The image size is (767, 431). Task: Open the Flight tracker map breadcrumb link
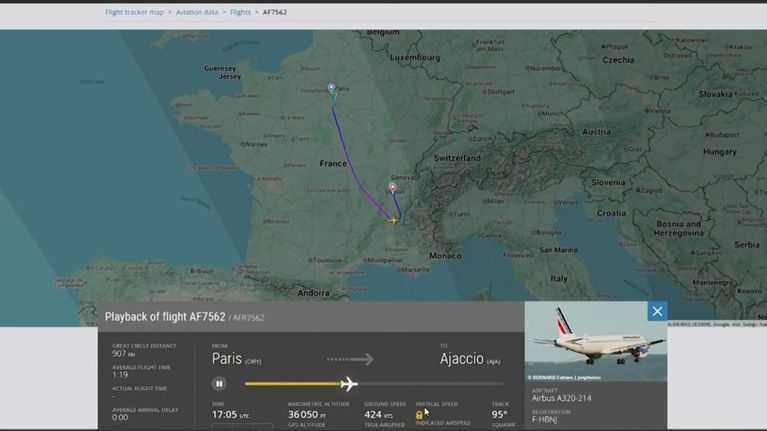(x=135, y=12)
